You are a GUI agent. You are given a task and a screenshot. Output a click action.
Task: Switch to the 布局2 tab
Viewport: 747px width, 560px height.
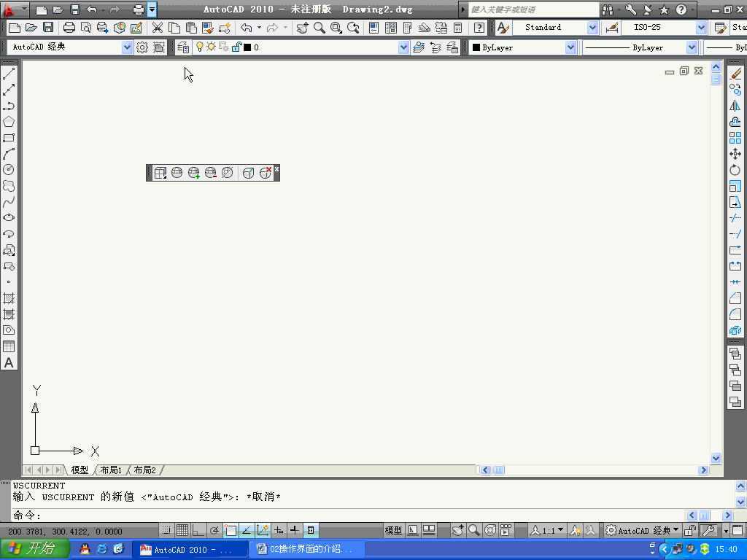144,470
